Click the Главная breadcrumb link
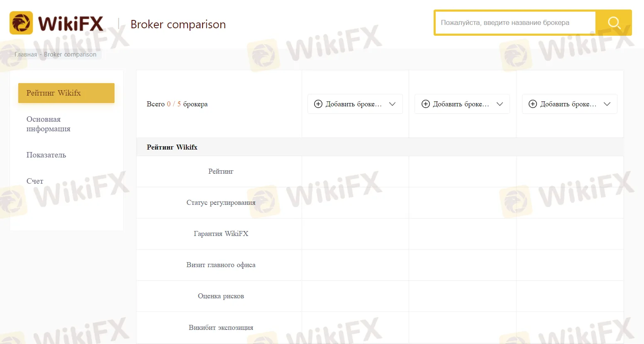The width and height of the screenshot is (644, 344). click(26, 54)
